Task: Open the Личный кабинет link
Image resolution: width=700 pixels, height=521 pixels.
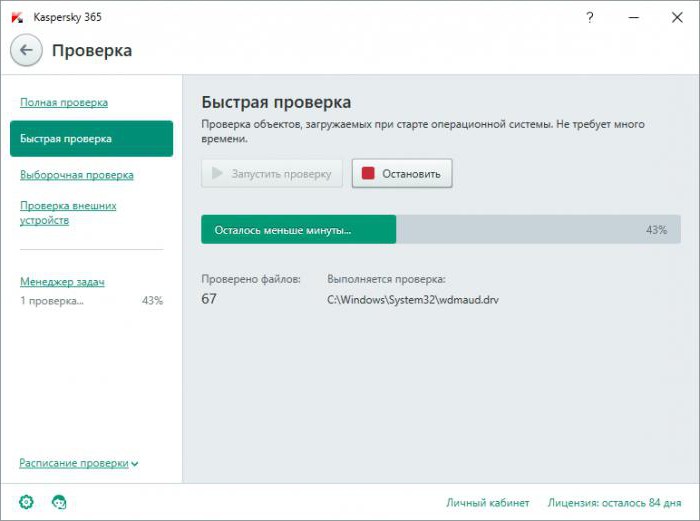Action: [488, 503]
